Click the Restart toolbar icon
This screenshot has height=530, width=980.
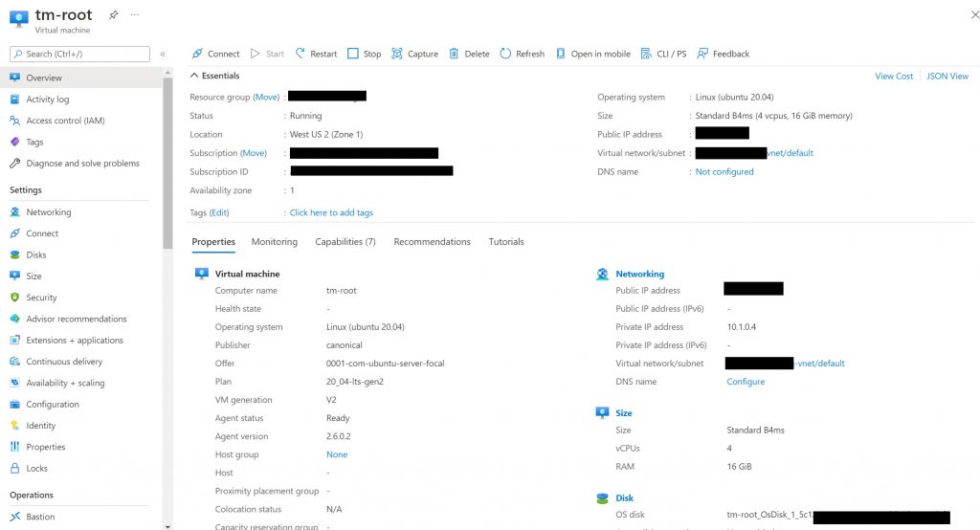pyautogui.click(x=300, y=54)
